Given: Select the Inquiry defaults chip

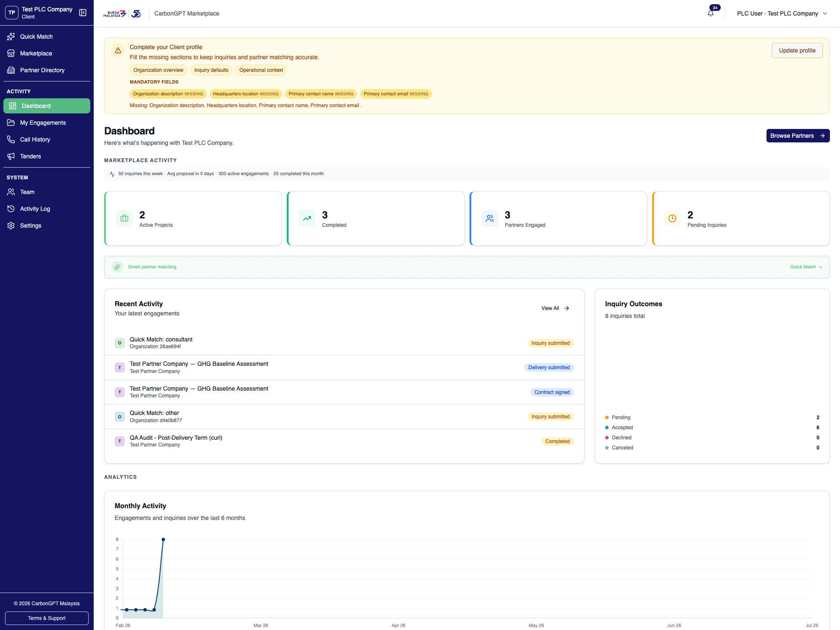Looking at the screenshot, I should 211,70.
